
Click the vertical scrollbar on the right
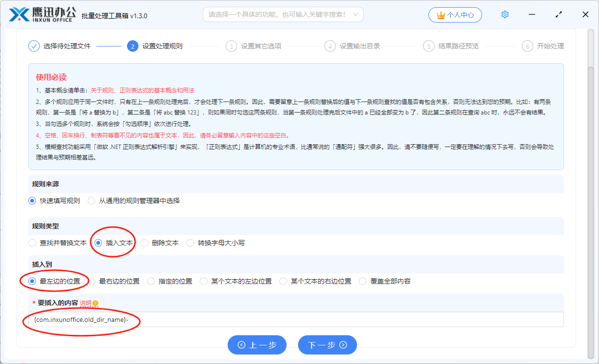pyautogui.click(x=590, y=192)
